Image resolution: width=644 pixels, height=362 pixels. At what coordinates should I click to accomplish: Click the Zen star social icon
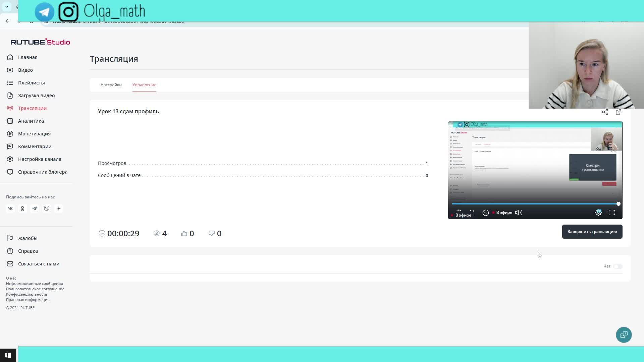59,208
